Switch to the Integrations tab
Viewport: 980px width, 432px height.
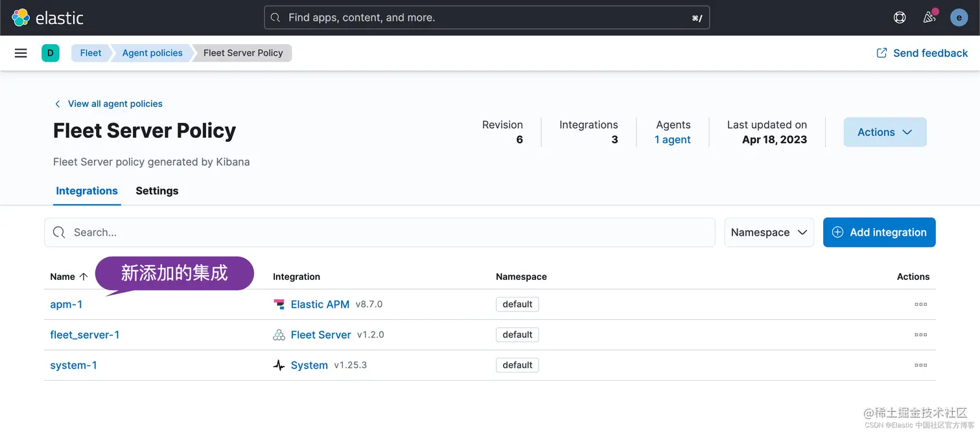pos(87,191)
